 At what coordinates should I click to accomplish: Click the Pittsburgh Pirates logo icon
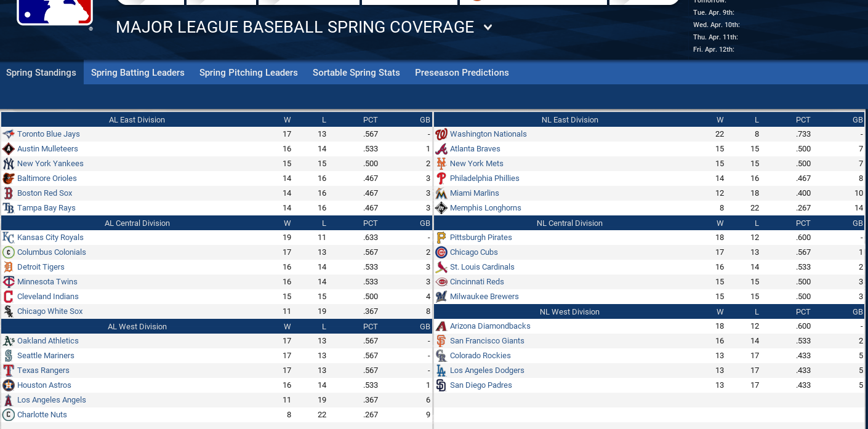pyautogui.click(x=441, y=238)
